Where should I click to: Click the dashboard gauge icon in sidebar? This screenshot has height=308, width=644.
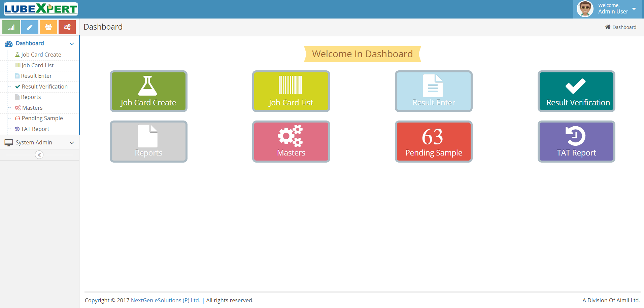click(9, 44)
